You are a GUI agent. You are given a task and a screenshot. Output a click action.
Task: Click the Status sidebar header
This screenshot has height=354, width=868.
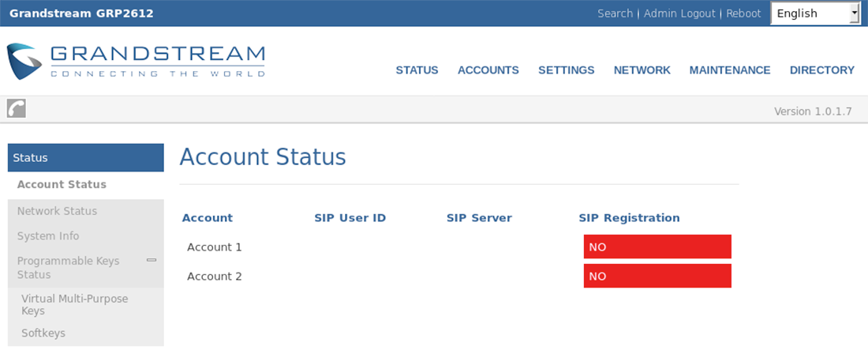86,157
